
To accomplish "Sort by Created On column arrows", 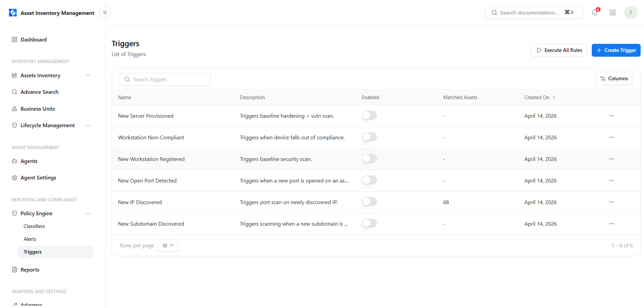I will 554,97.
